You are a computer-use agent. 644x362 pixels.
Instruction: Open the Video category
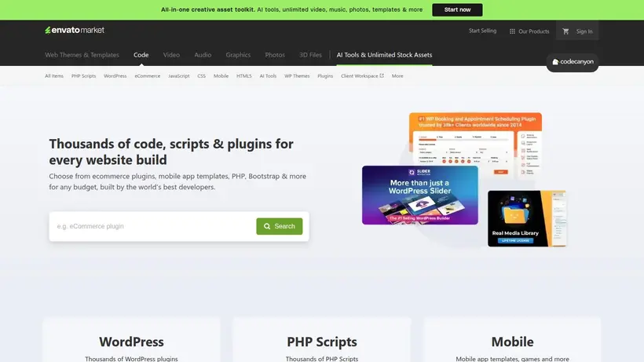171,55
